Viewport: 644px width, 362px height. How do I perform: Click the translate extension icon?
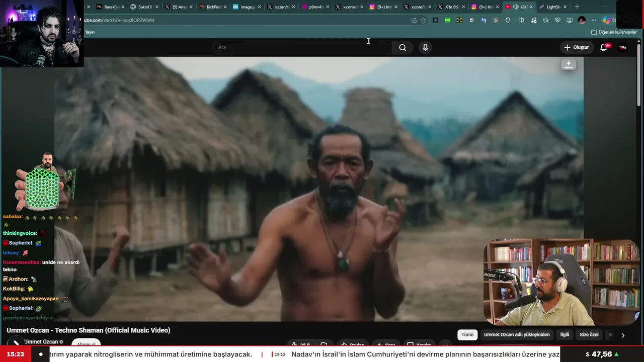coord(484,20)
